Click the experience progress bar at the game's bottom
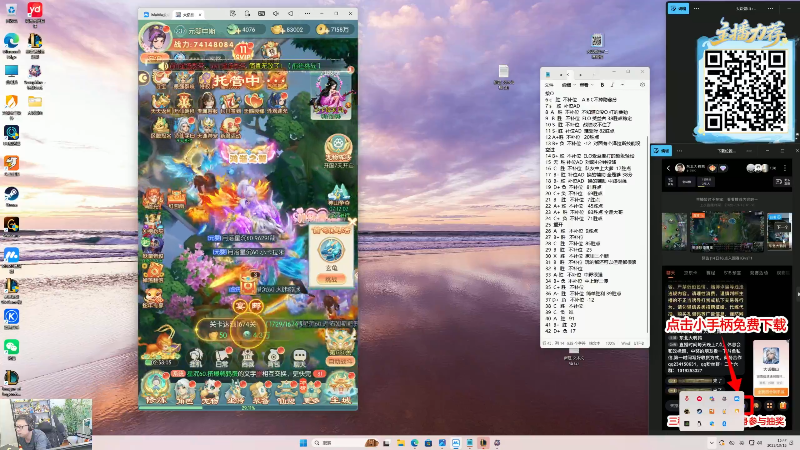 (248, 408)
